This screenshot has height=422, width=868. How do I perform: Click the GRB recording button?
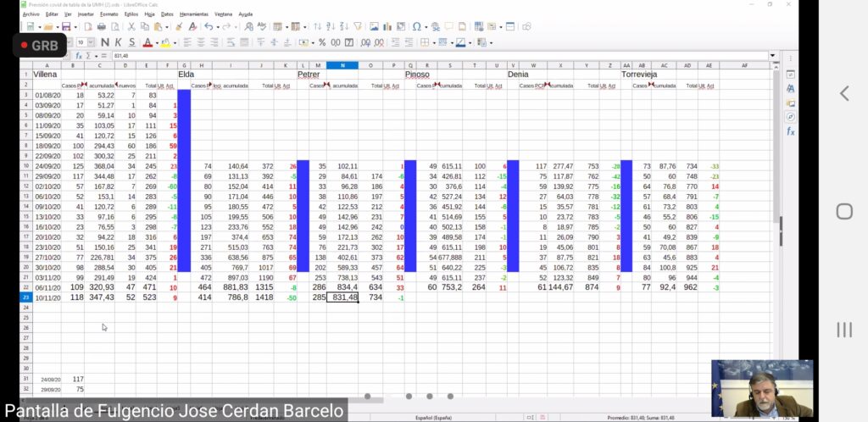(x=40, y=45)
